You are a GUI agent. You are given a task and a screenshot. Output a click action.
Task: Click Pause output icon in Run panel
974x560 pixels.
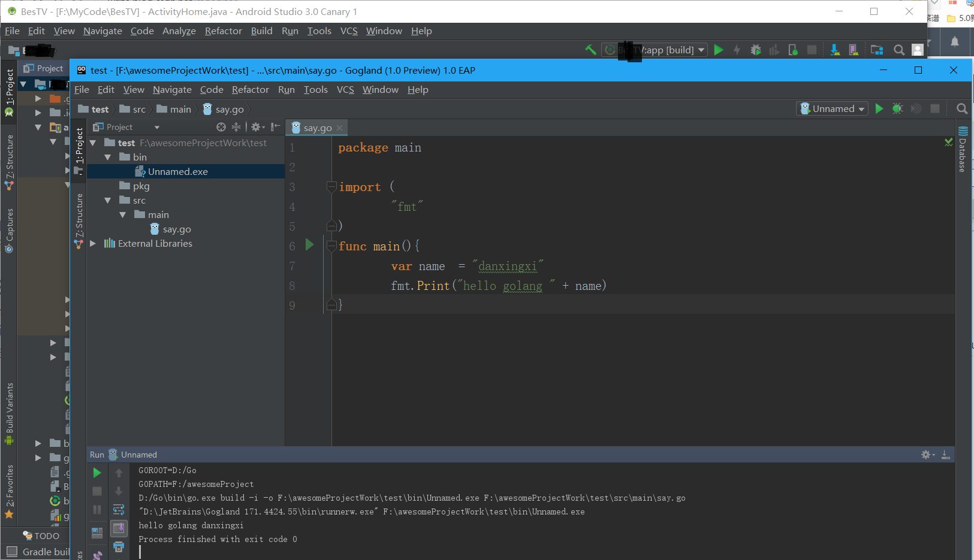[x=97, y=510]
